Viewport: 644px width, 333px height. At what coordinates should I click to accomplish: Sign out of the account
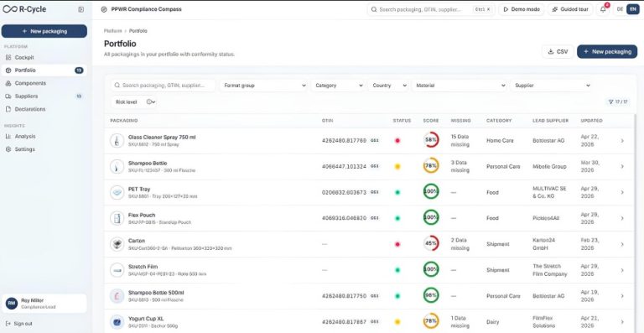click(19, 324)
